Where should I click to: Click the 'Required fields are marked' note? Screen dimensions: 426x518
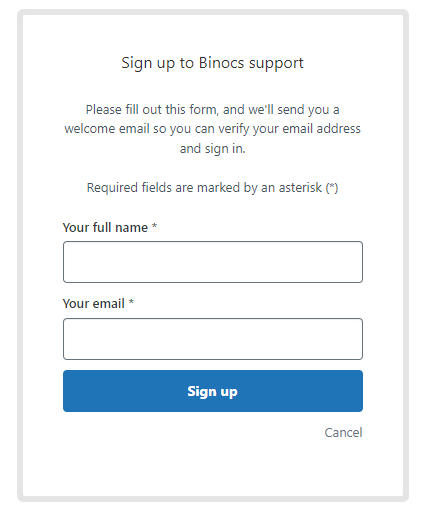[213, 188]
